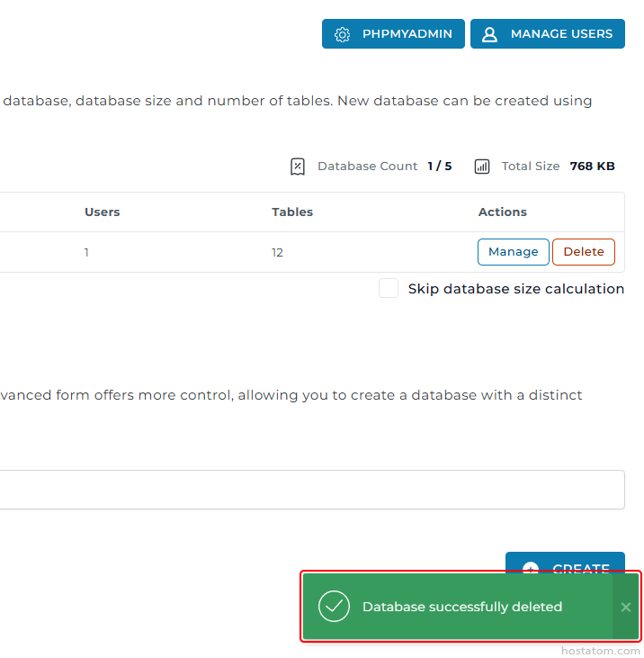Click the Database Count value 1 / 5
Screen dimensions: 644x658
440,167
